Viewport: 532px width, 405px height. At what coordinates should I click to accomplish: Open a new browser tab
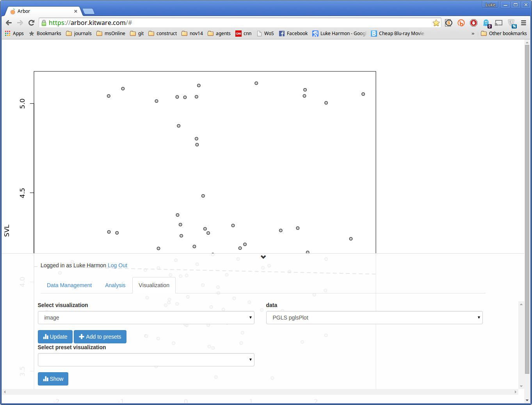tap(89, 11)
